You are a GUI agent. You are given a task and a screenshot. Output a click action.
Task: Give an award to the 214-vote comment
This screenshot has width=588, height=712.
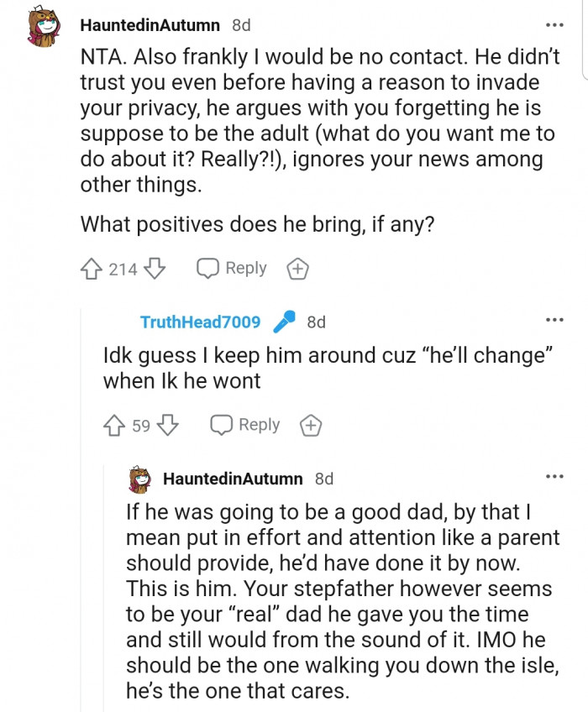[x=297, y=270]
